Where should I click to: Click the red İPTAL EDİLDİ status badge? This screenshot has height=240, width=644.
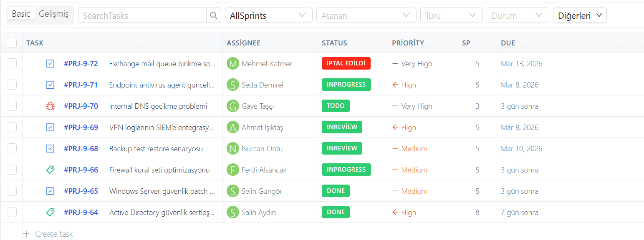pos(346,63)
